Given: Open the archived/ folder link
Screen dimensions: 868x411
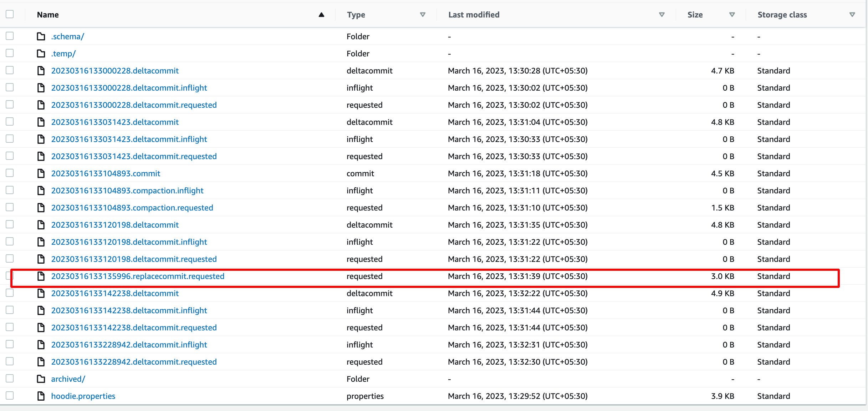Looking at the screenshot, I should pos(68,379).
